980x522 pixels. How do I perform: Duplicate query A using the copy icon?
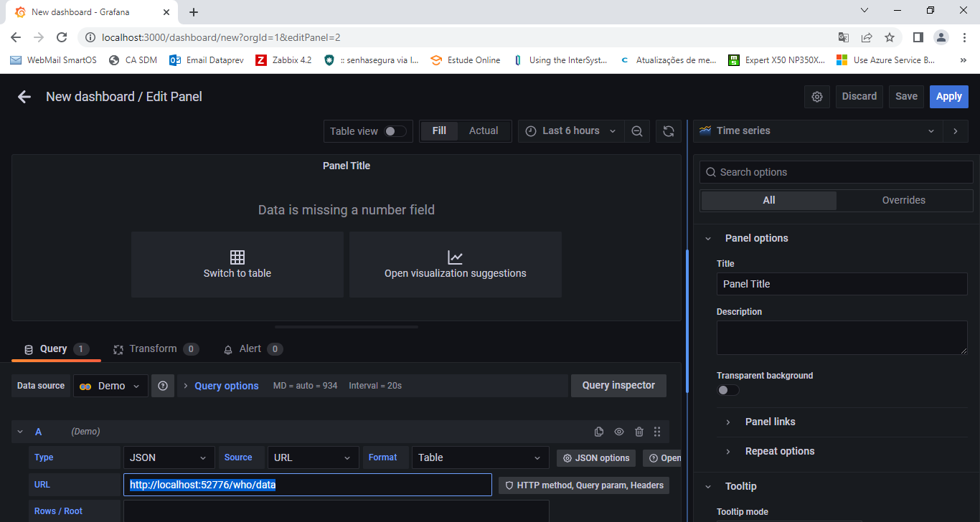coord(599,432)
